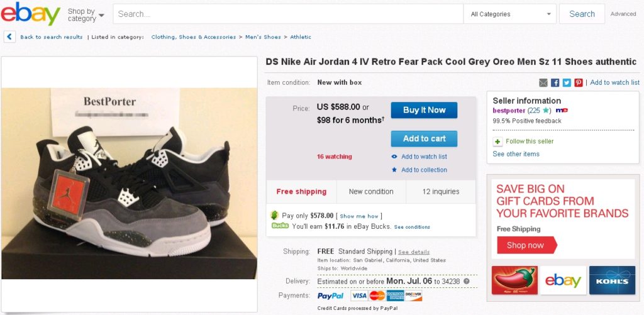Click into the eBay search field
The height and width of the screenshot is (315, 644).
288,14
